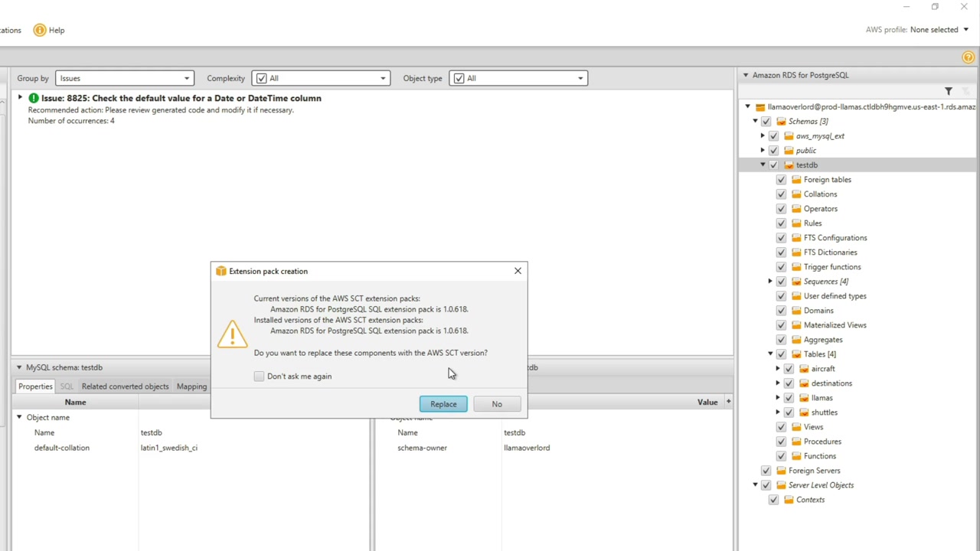The width and height of the screenshot is (980, 551).
Task: Click the Number of occurrences: 4 text
Action: coord(71,121)
